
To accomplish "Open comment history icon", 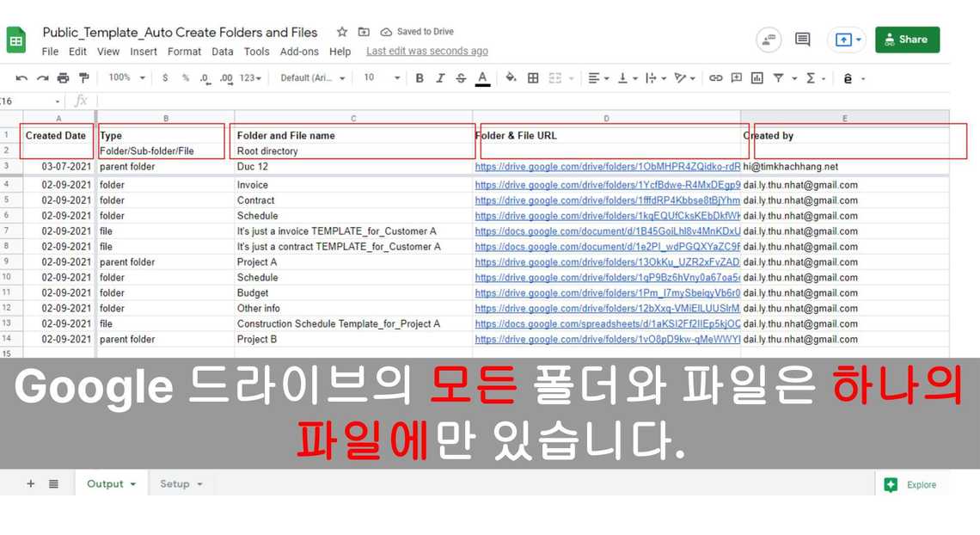I will (x=802, y=40).
